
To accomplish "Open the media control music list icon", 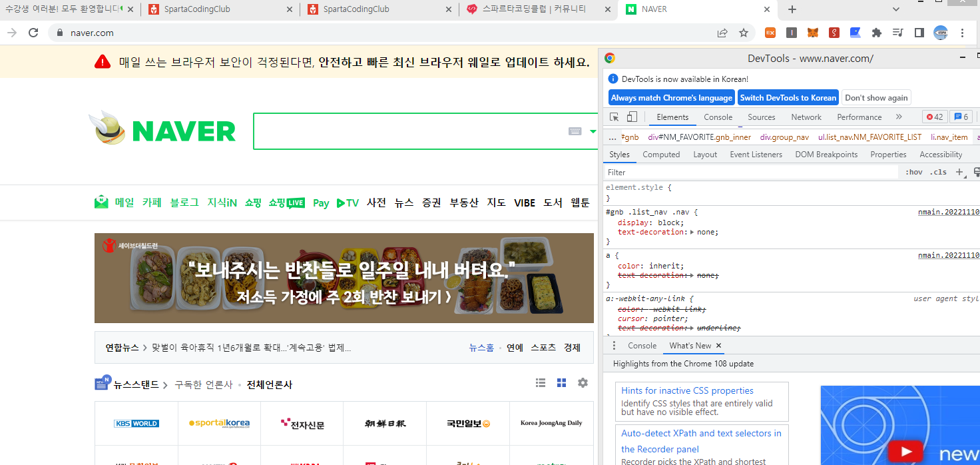I will coord(898,33).
